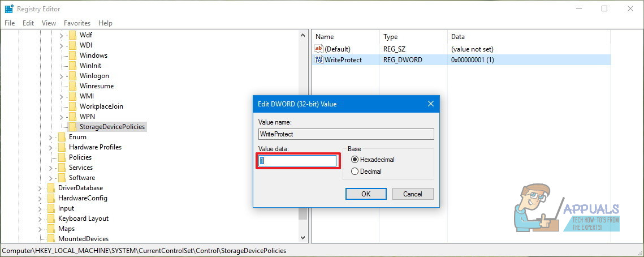Click the (Default) string value icon
The width and height of the screenshot is (644, 257).
tap(319, 49)
